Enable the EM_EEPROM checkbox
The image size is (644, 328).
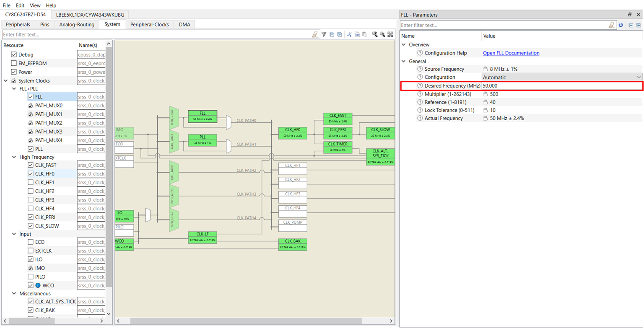14,63
